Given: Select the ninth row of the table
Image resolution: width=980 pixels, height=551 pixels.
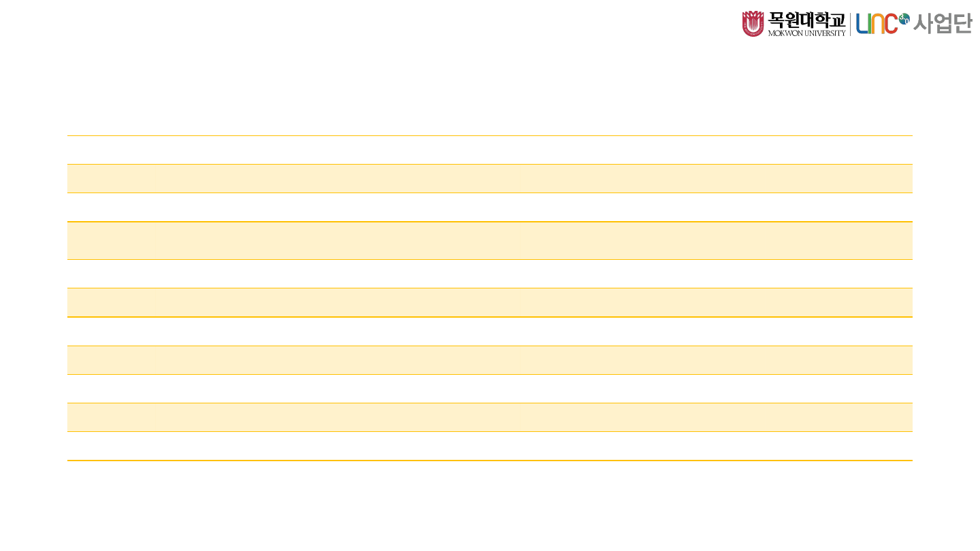Looking at the screenshot, I should tap(489, 388).
